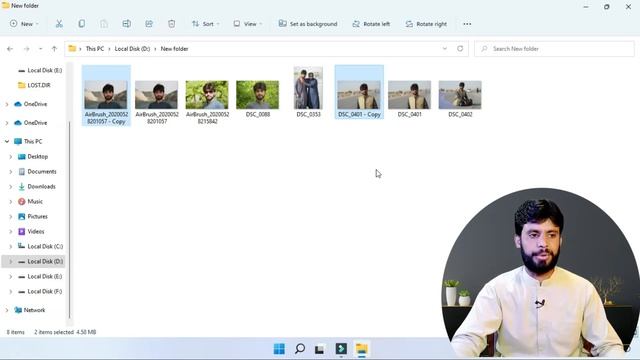
Task: Open the recent locations chevron
Action: pos(40,49)
